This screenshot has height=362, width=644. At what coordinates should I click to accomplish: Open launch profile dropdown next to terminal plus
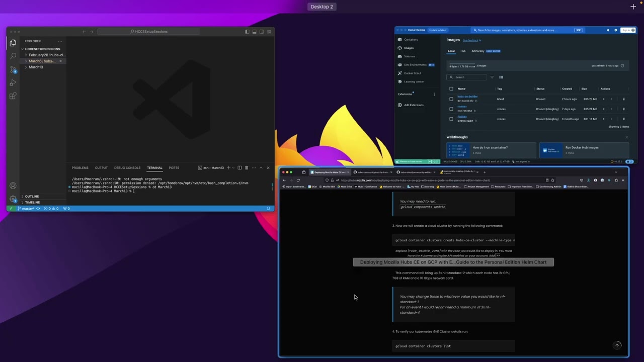tap(233, 167)
